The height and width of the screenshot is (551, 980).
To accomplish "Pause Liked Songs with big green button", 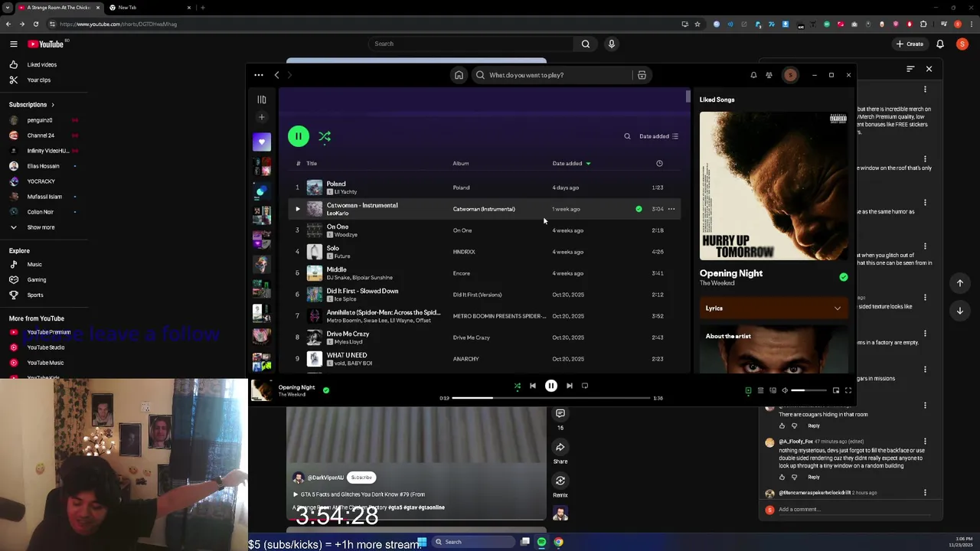I will (299, 136).
